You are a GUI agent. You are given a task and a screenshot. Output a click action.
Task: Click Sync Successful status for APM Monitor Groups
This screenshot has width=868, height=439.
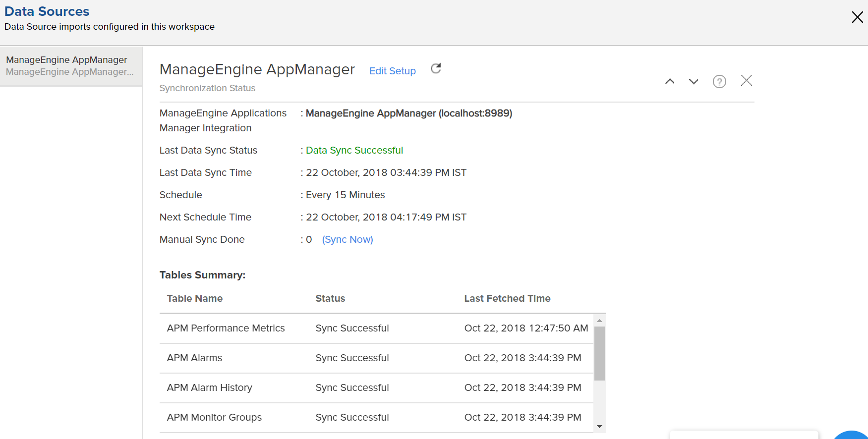pyautogui.click(x=352, y=417)
